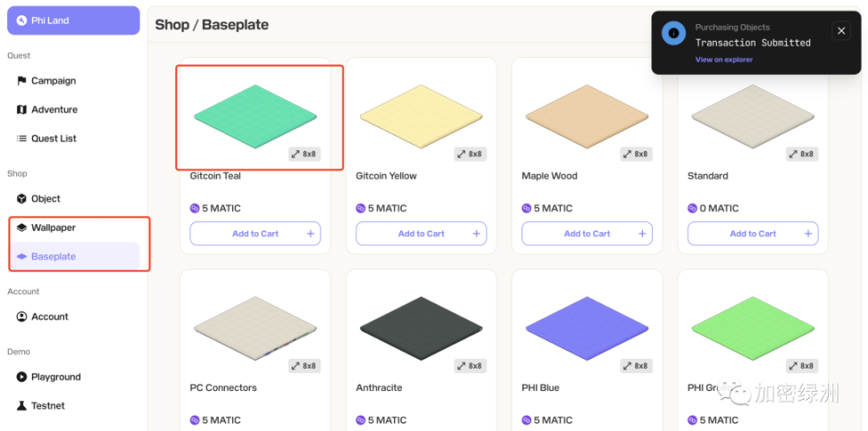Select the PHI Green baseplate image
The image size is (868, 431).
(753, 328)
